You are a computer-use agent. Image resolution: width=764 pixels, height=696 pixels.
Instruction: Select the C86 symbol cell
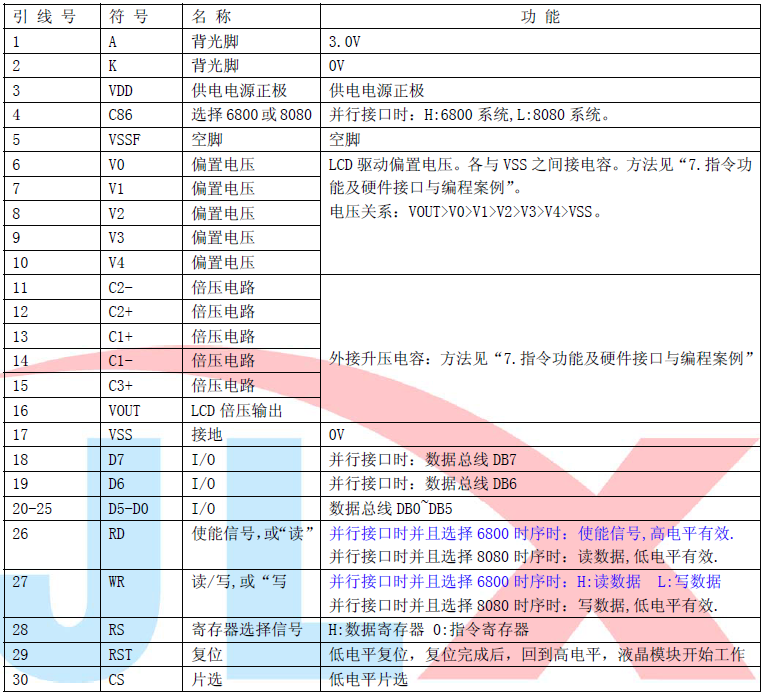(x=120, y=115)
